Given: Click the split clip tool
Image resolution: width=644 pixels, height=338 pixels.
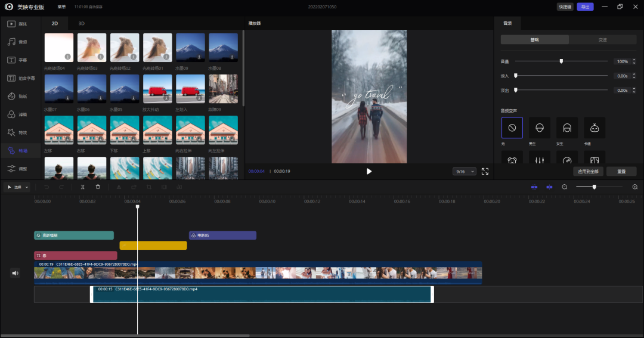Looking at the screenshot, I should click(x=82, y=187).
